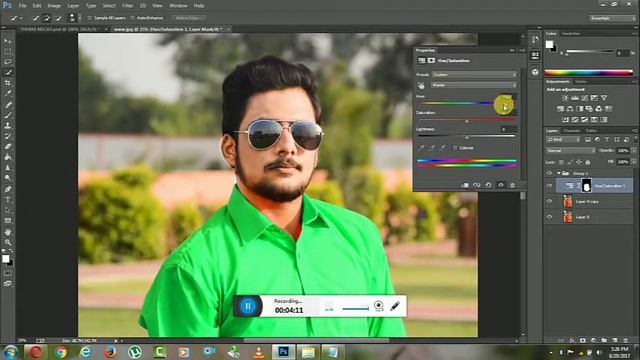Open the brush picker dropdown

[x=74, y=18]
